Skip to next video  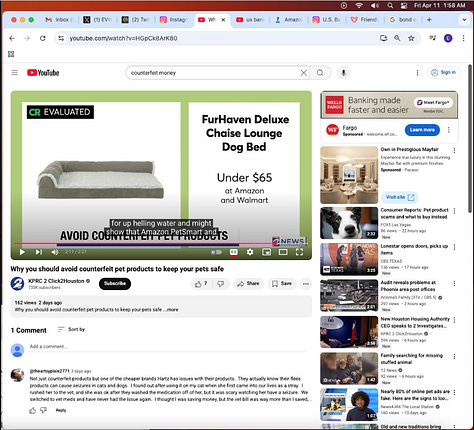(39, 252)
